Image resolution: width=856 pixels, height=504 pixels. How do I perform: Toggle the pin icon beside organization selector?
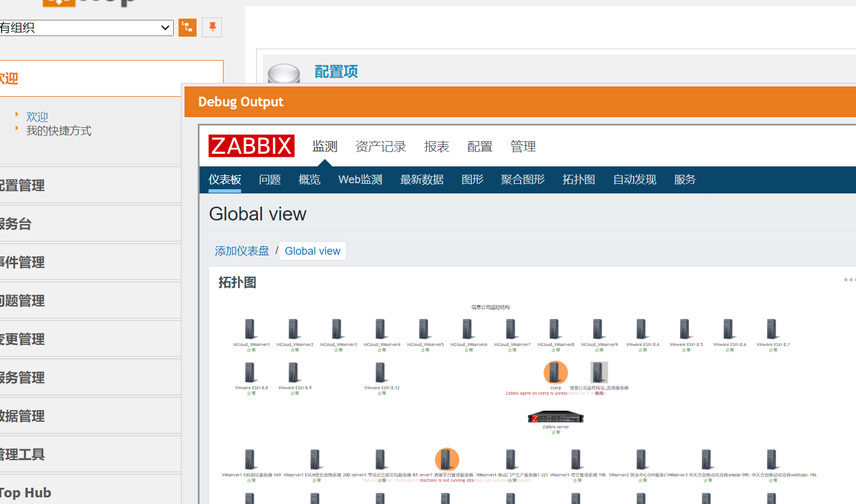tap(212, 27)
